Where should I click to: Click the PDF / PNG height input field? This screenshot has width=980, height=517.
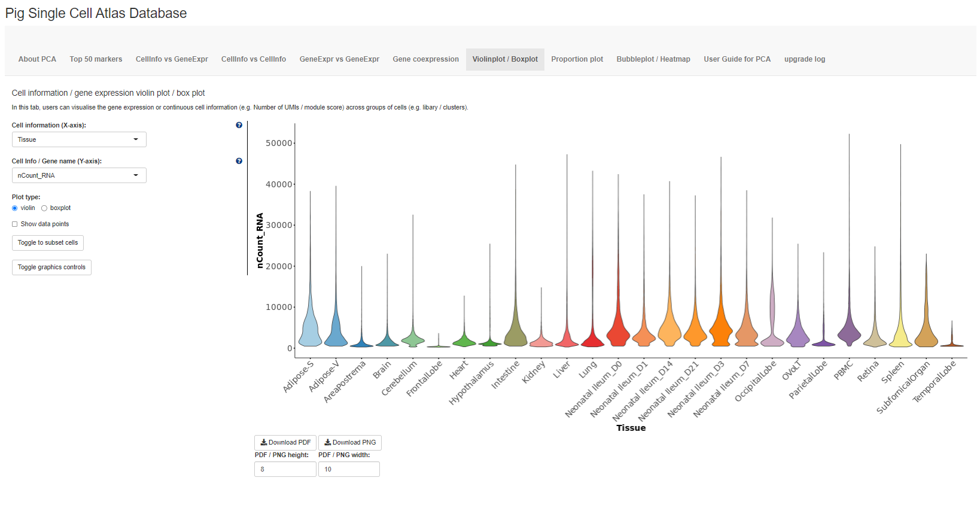285,469
